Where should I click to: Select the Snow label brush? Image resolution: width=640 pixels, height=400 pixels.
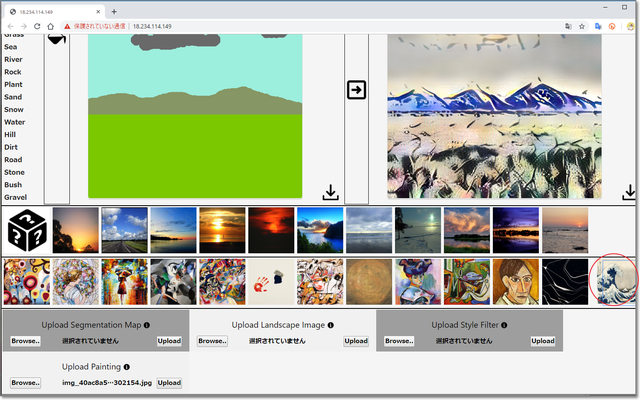point(13,109)
